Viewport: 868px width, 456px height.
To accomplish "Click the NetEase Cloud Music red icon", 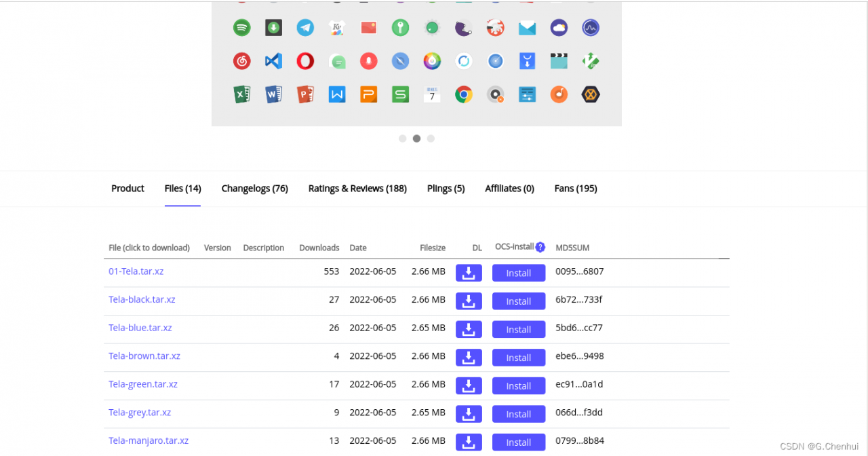I will point(241,61).
